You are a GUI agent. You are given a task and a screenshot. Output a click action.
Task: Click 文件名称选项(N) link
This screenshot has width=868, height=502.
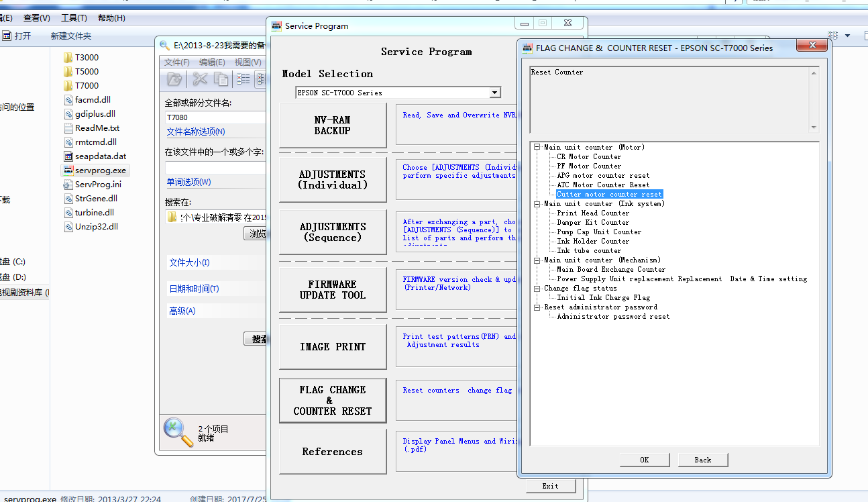pyautogui.click(x=196, y=132)
